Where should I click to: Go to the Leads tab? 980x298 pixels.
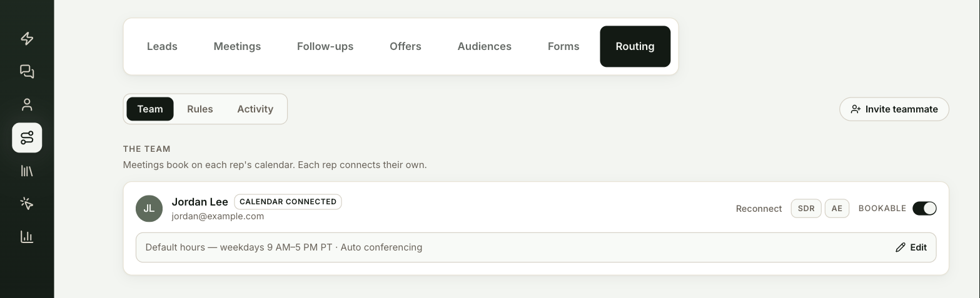162,46
